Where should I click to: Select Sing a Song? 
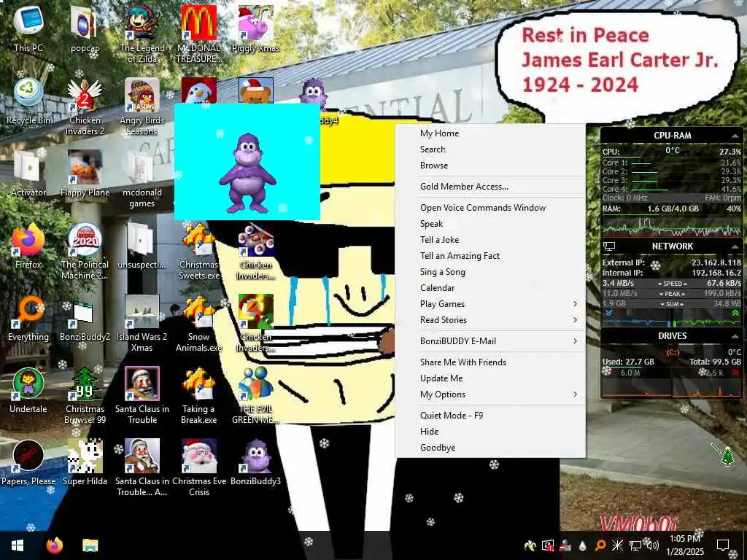pos(491,272)
